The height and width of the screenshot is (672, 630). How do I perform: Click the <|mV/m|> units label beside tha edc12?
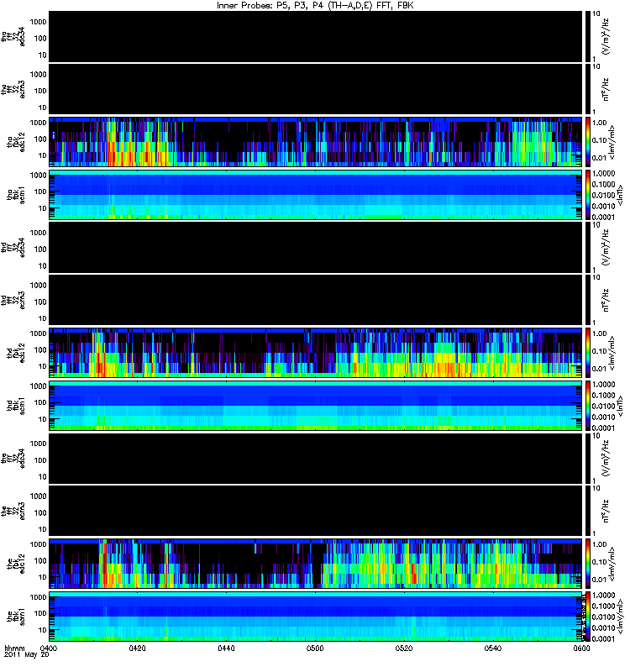(x=612, y=142)
